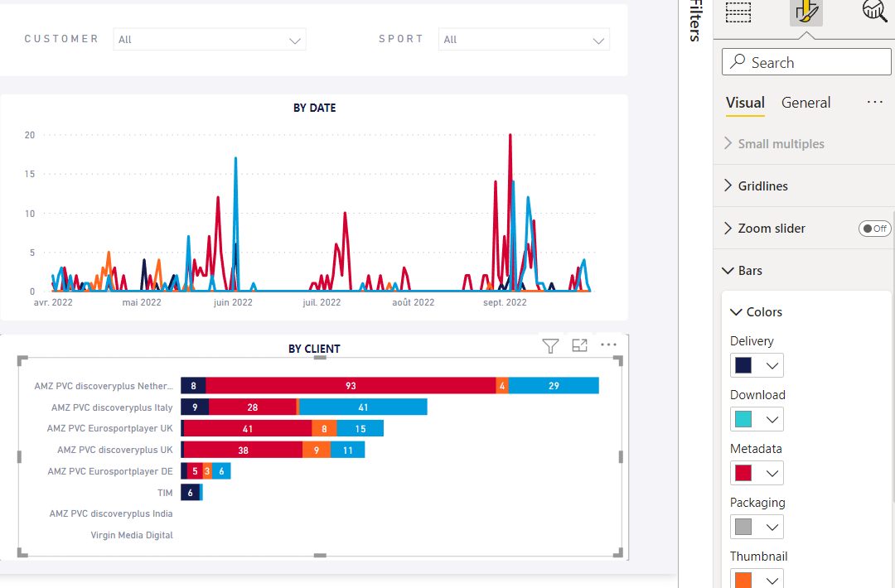Click the Download teal color swatch
The width and height of the screenshot is (895, 588).
pos(743,419)
